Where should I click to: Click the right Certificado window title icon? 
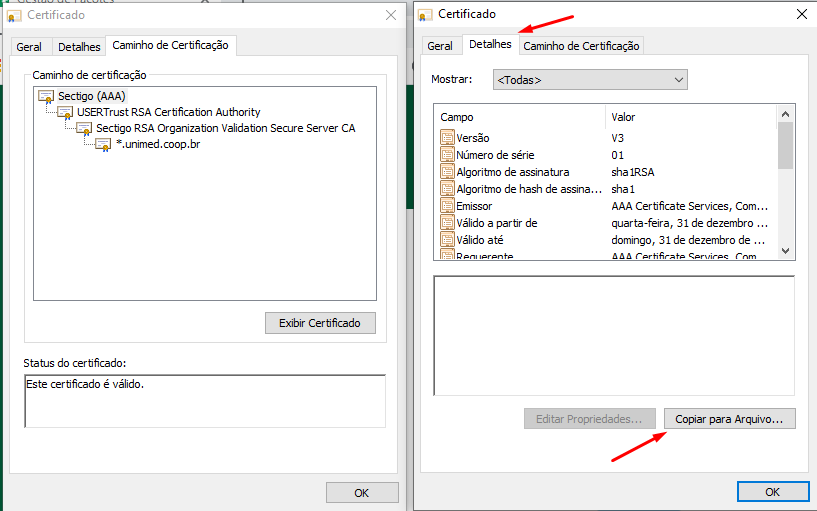click(x=425, y=15)
